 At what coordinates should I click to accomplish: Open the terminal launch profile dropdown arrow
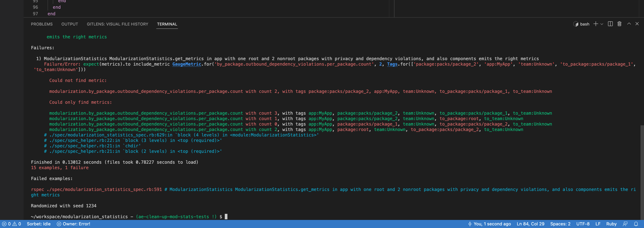coord(602,24)
